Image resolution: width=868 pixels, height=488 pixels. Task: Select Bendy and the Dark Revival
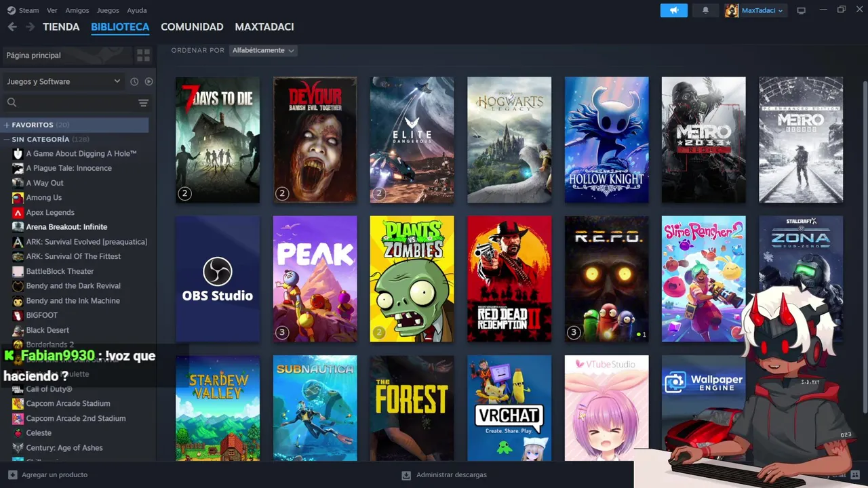coord(73,286)
